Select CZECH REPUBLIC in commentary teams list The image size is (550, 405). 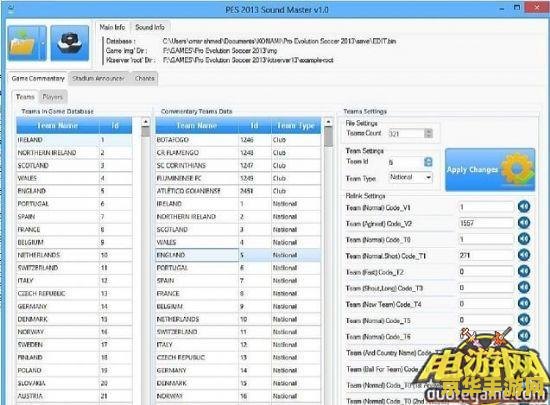(x=238, y=357)
